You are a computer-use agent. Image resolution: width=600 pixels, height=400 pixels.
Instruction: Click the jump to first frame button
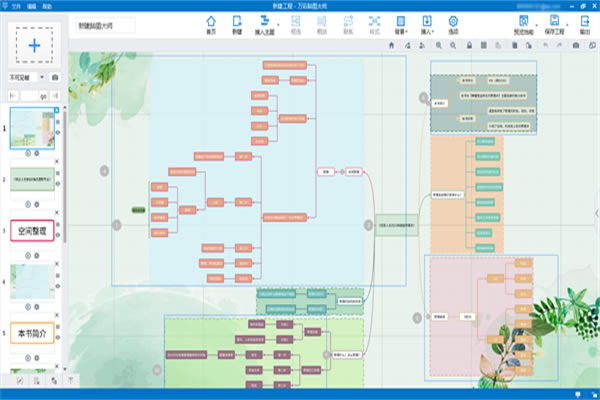click(13, 96)
